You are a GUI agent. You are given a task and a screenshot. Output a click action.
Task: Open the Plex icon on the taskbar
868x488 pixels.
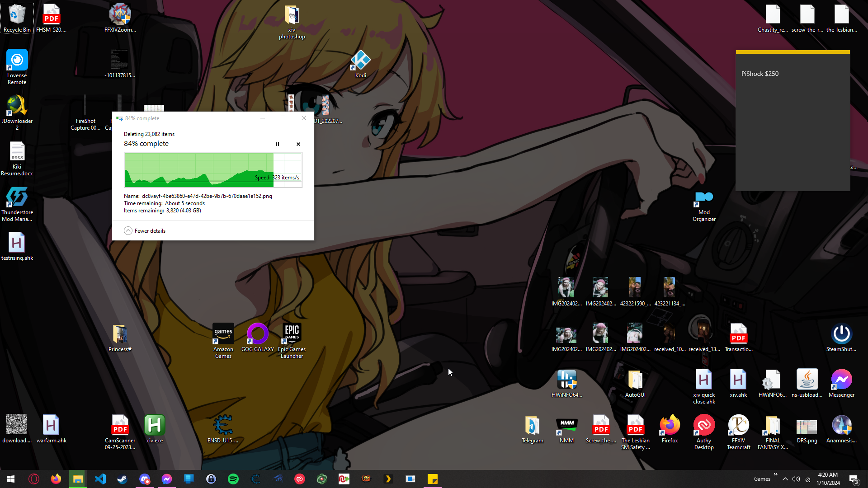pyautogui.click(x=388, y=479)
